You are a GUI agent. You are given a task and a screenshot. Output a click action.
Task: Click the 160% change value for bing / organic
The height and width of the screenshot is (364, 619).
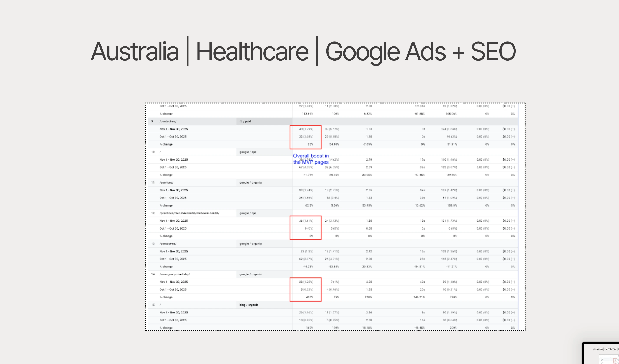309,328
